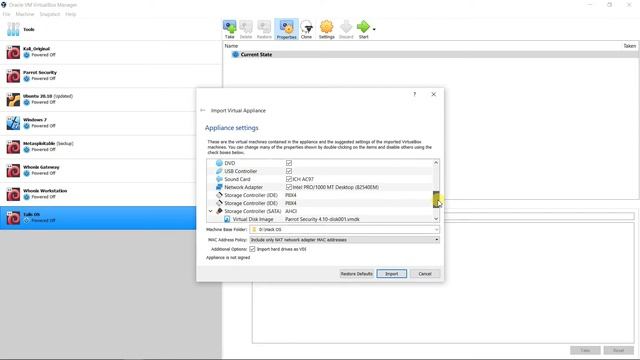This screenshot has height=360, width=640.
Task: Click the Restore Defaults button
Action: (356, 273)
